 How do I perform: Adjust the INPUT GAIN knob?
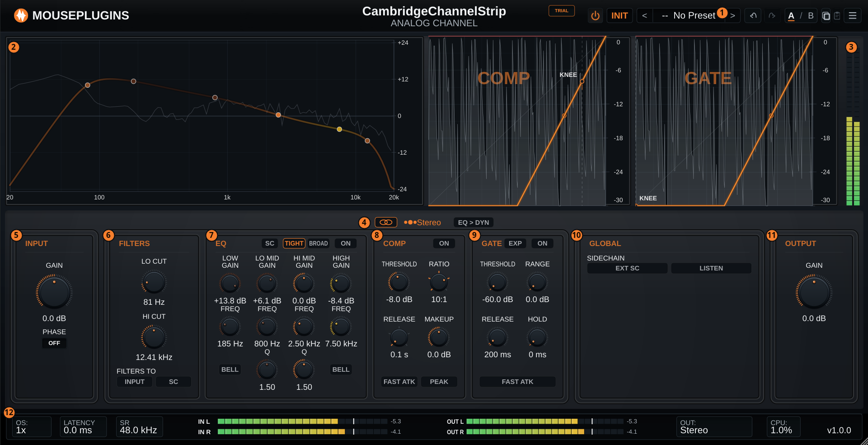(54, 293)
